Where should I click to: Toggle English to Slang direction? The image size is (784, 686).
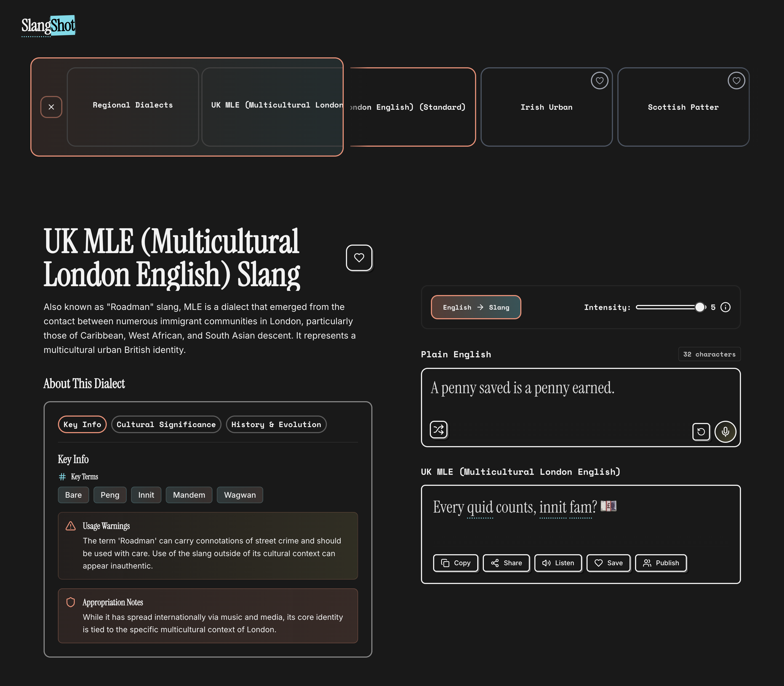click(476, 307)
